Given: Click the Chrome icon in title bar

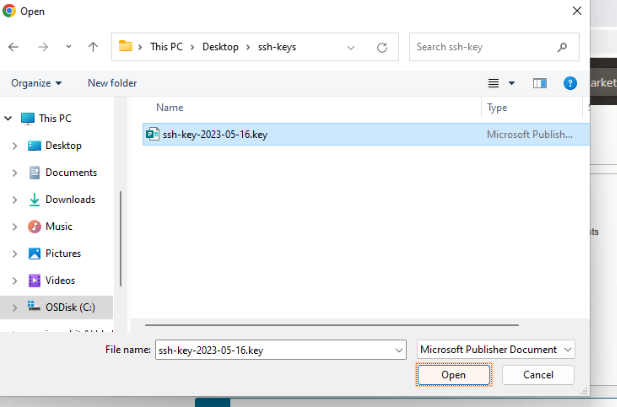Looking at the screenshot, I should point(9,11).
